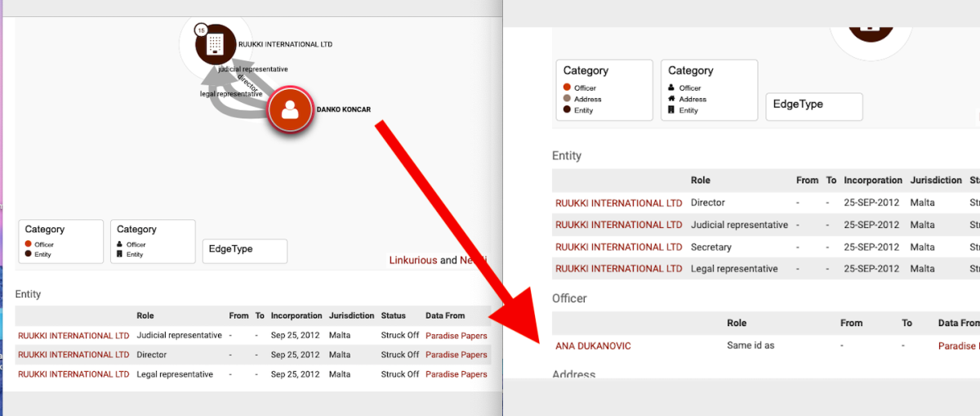
Task: Click the 15 badge on the entity node
Action: tap(200, 30)
